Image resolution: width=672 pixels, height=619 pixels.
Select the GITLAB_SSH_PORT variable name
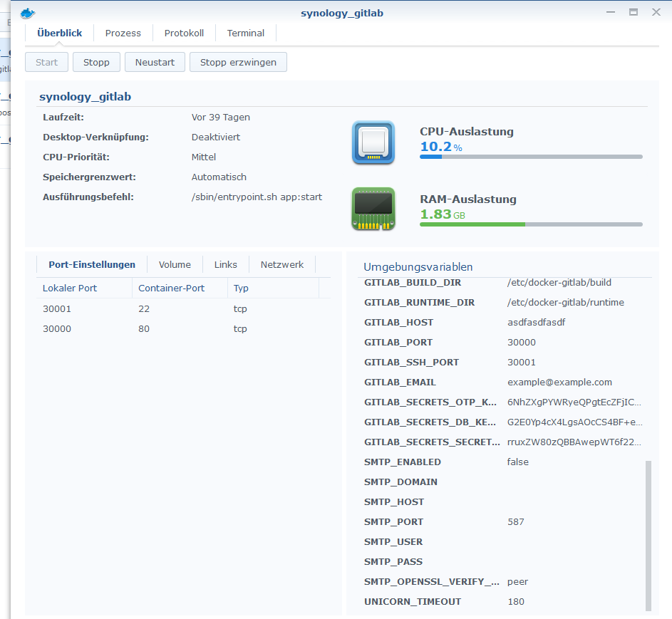[x=411, y=363]
